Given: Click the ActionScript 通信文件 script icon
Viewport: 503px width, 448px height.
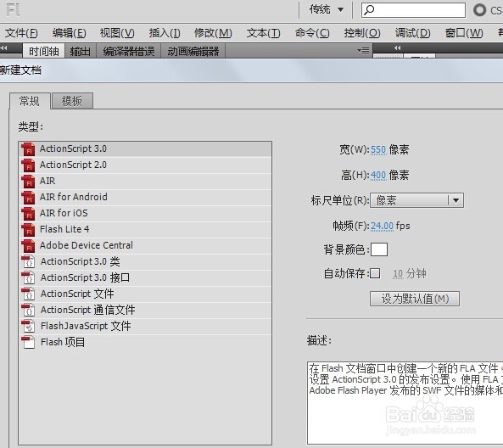Looking at the screenshot, I should tap(28, 310).
